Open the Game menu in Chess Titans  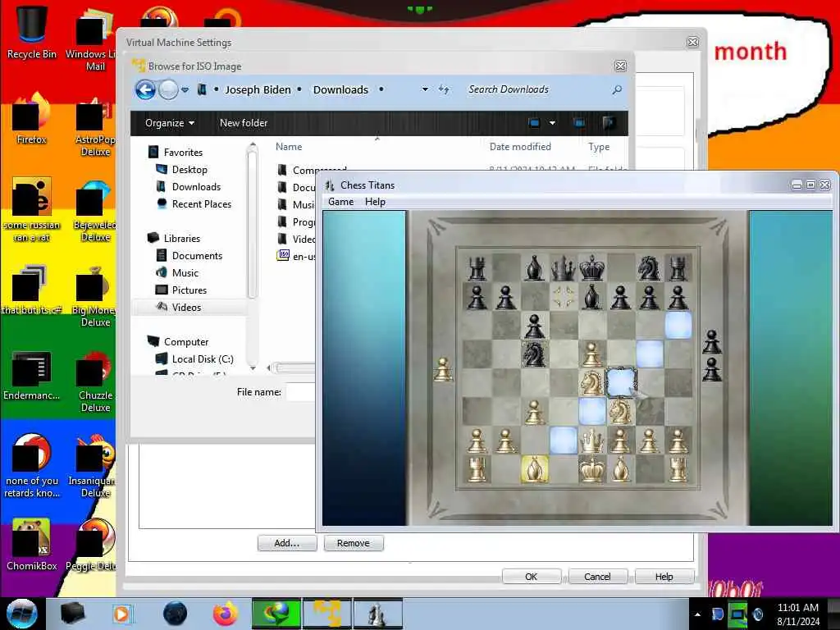pyautogui.click(x=340, y=202)
